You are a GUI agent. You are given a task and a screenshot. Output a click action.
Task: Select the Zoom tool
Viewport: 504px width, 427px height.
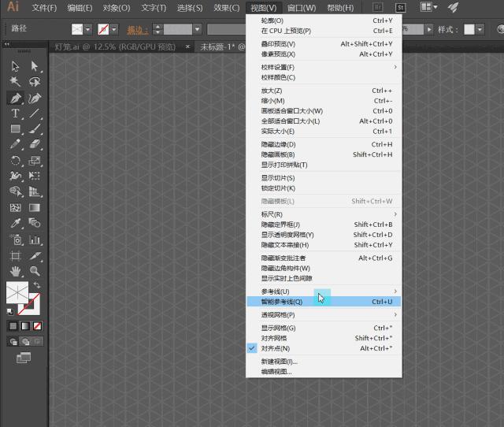(x=35, y=271)
